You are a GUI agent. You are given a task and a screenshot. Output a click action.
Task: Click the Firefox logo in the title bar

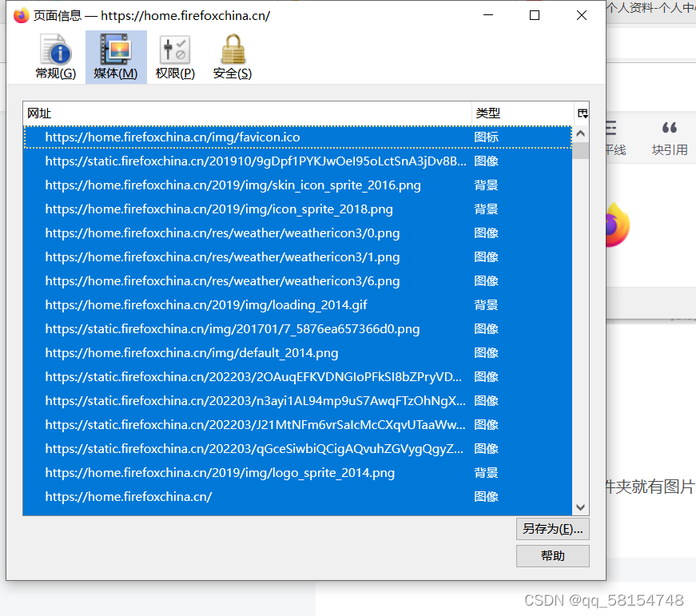(x=21, y=15)
